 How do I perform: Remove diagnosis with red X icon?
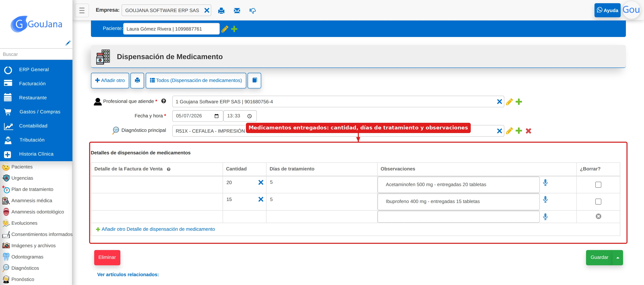tap(528, 131)
